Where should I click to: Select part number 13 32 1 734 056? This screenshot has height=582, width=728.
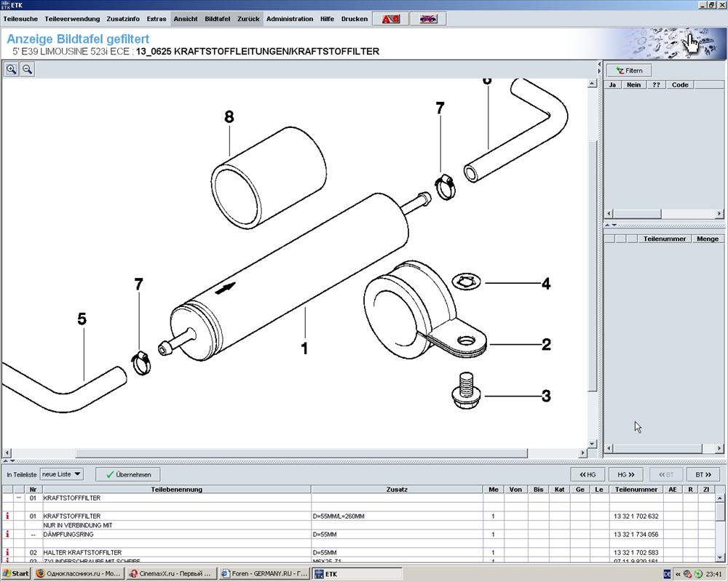tap(636, 534)
